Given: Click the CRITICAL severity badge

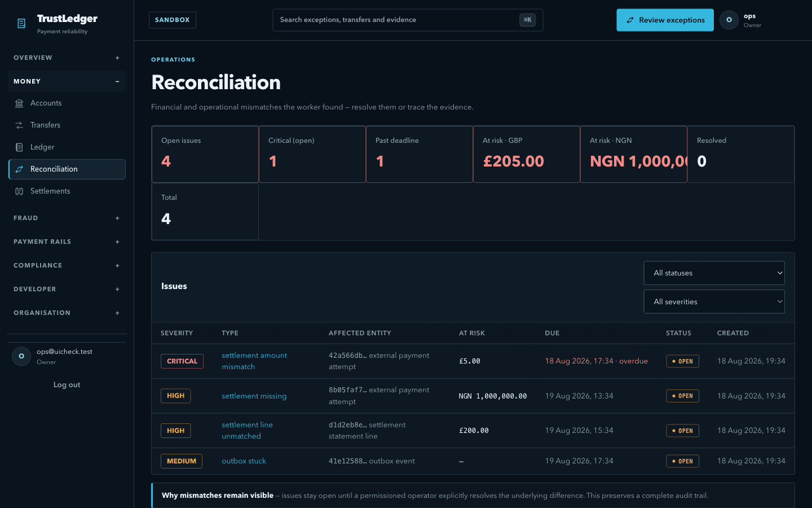Looking at the screenshot, I should pyautogui.click(x=182, y=361).
